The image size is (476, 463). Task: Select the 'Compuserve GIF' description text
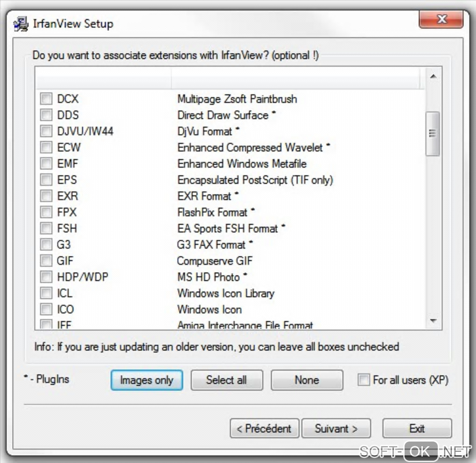pyautogui.click(x=215, y=261)
